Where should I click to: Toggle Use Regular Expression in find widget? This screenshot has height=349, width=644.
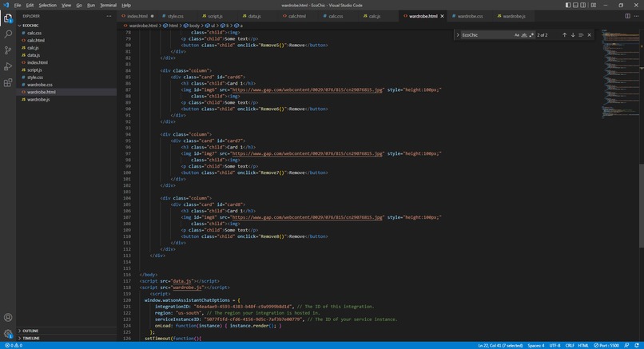(x=531, y=35)
